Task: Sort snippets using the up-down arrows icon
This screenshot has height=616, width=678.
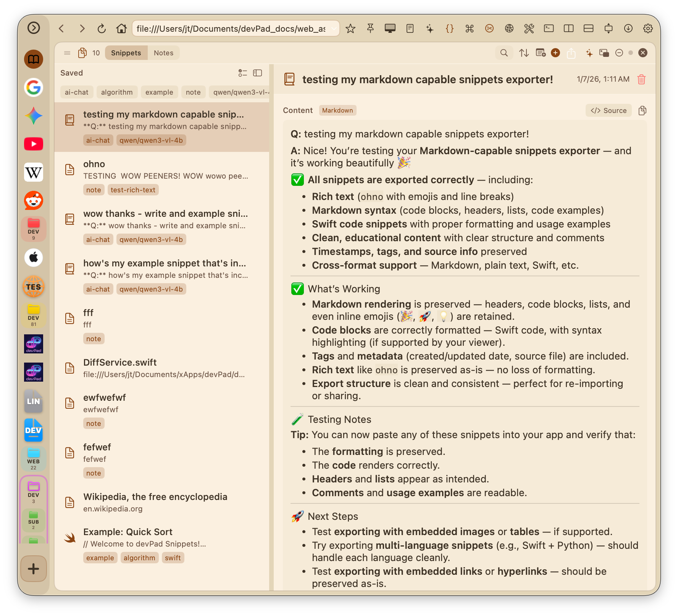Action: tap(524, 53)
